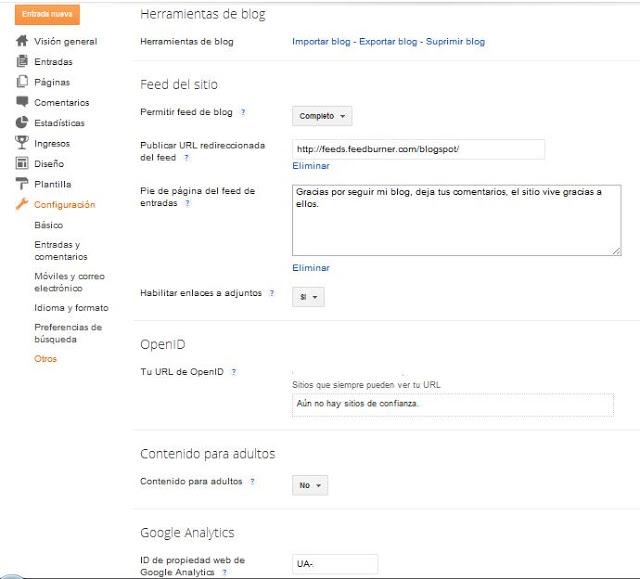Open Plantilla section
640x579 pixels.
[53, 184]
